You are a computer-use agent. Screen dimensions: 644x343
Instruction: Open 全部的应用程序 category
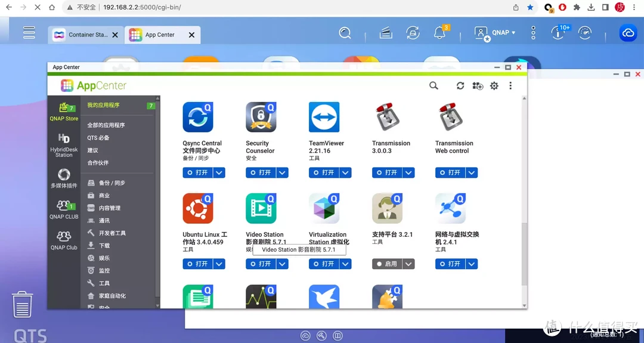[x=106, y=125]
